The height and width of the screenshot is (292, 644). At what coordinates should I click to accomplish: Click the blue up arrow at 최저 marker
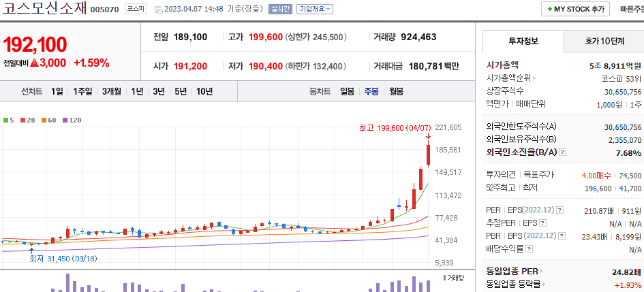tap(31, 250)
